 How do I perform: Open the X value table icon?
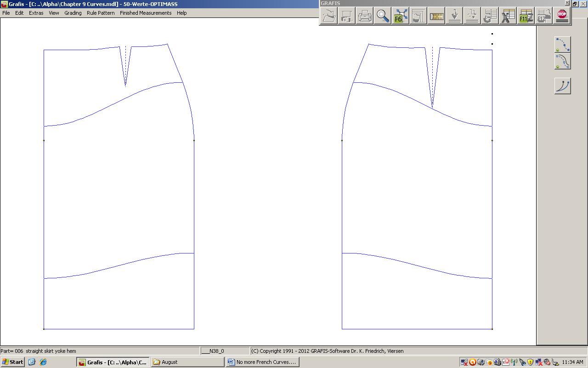tap(508, 16)
